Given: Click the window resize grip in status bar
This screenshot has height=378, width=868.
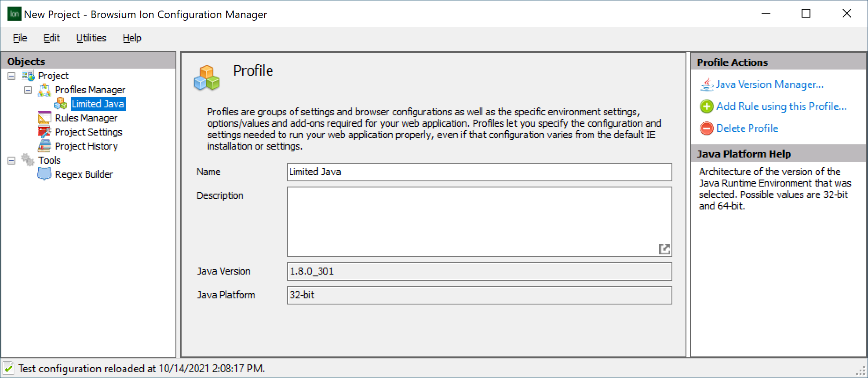Looking at the screenshot, I should click(x=861, y=371).
